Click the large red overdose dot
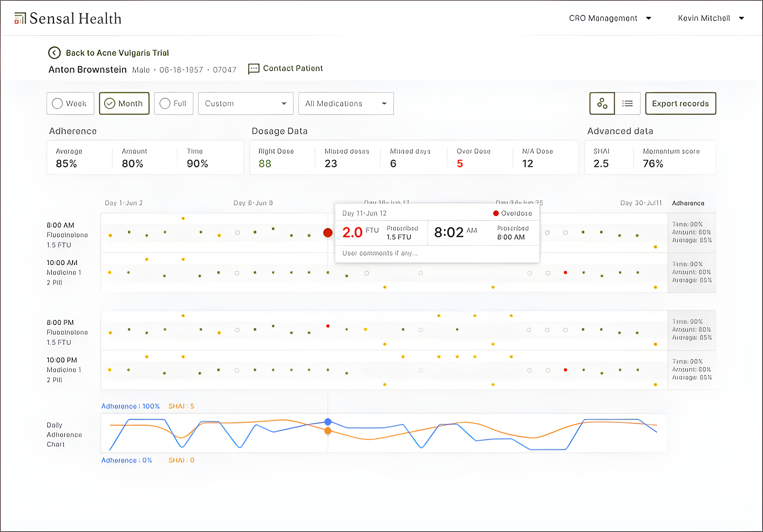This screenshot has width=763, height=532. [328, 233]
